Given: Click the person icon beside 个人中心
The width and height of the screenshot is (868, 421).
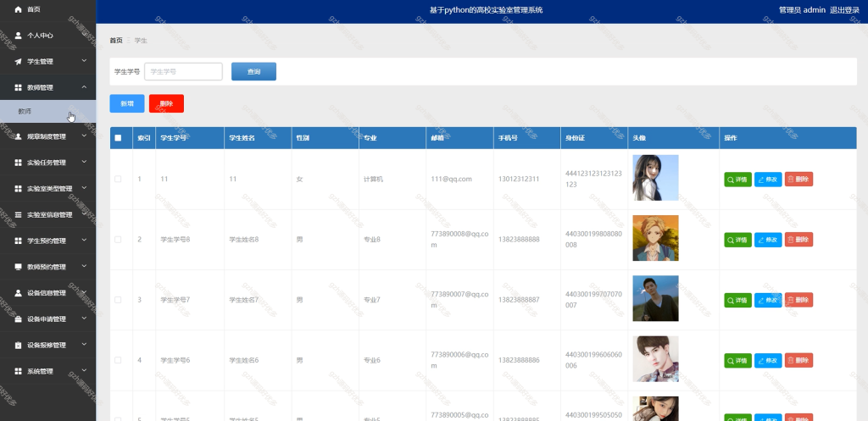Looking at the screenshot, I should tap(18, 36).
